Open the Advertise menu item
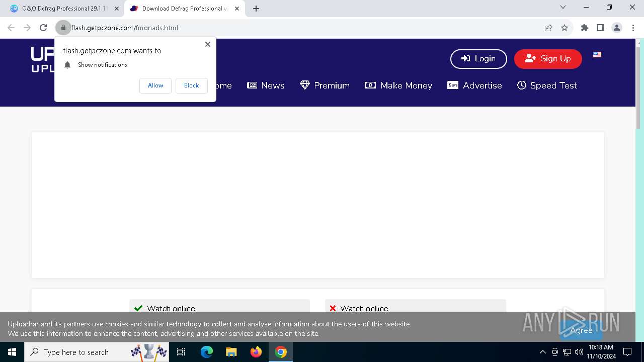Image resolution: width=644 pixels, height=362 pixels. pyautogui.click(x=474, y=85)
